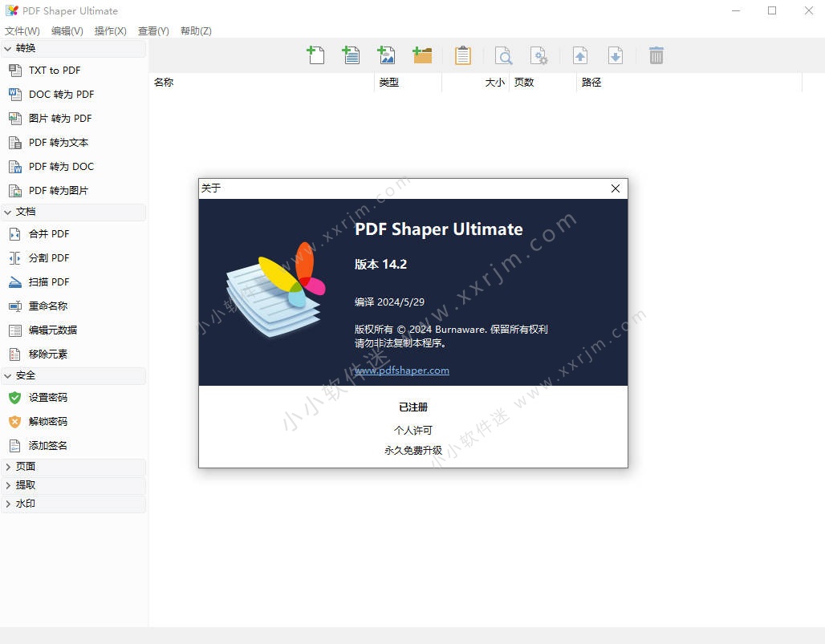The width and height of the screenshot is (825, 644).
Task: Close the 关于 dialog
Action: [x=616, y=188]
